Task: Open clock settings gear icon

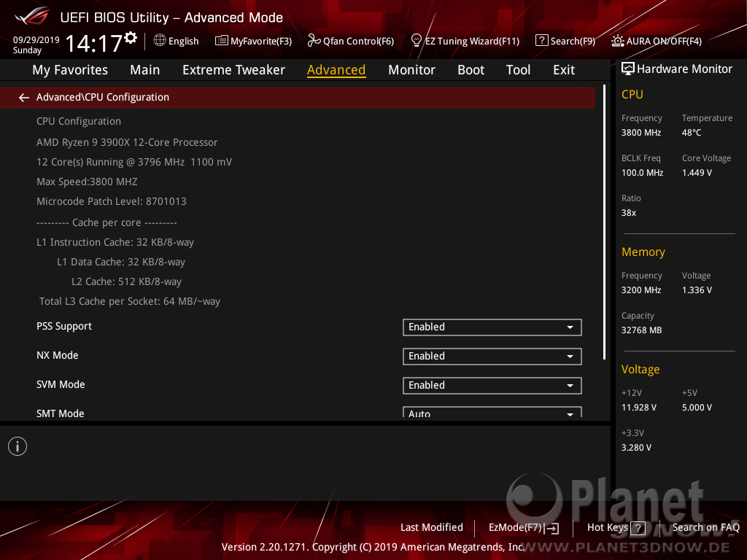Action: 130,38
